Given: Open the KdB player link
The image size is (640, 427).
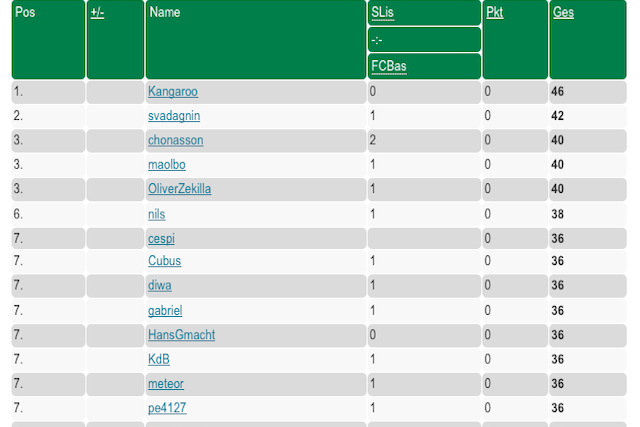Looking at the screenshot, I should [159, 359].
